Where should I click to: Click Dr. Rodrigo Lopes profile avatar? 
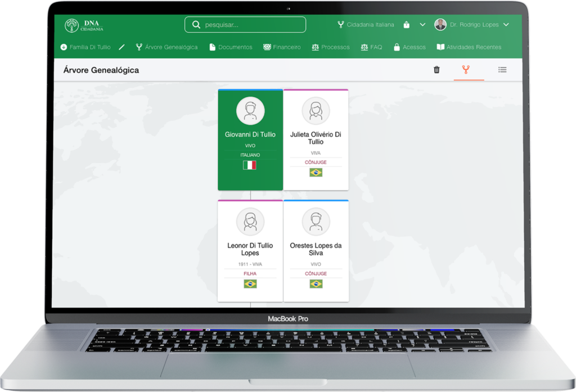440,25
